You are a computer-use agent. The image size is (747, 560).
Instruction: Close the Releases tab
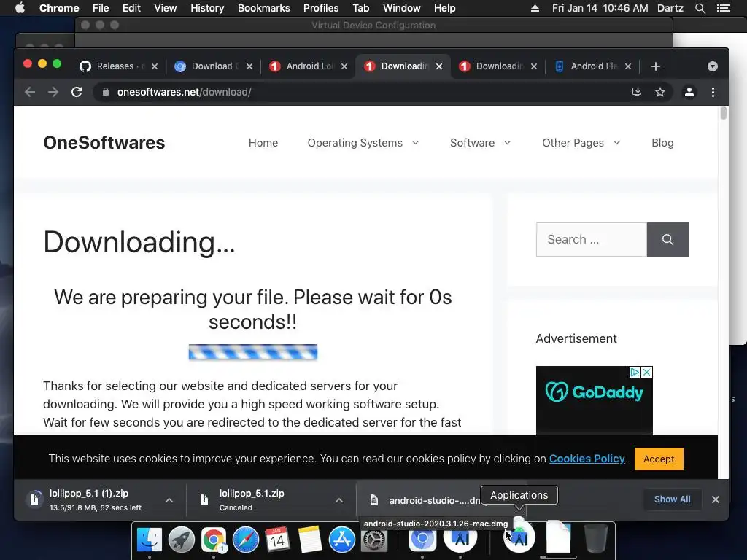pyautogui.click(x=155, y=66)
